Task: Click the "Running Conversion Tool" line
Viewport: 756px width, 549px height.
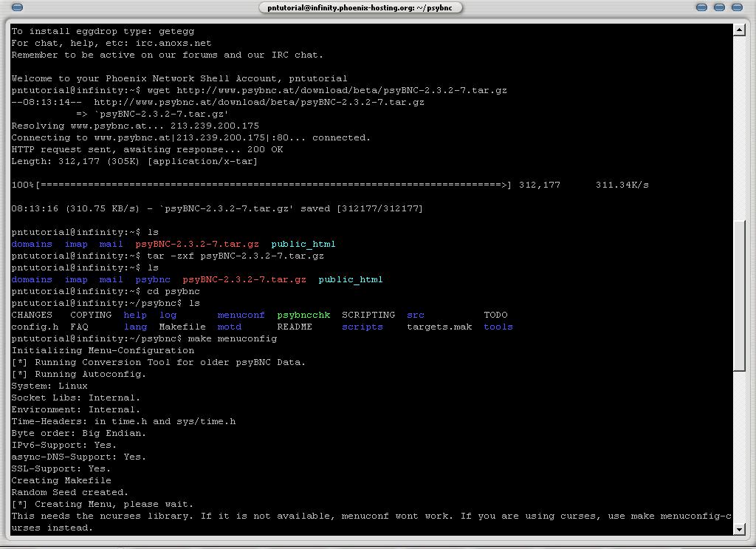Action: tap(159, 362)
